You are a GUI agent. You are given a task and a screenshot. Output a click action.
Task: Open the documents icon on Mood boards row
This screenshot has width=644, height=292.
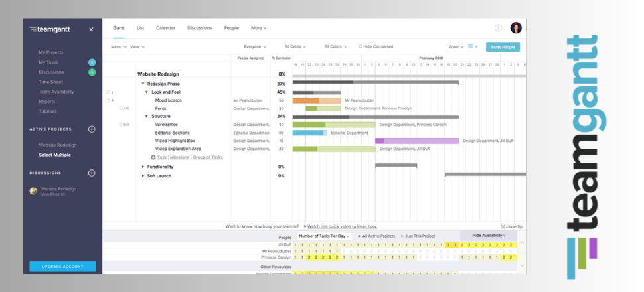coord(108,100)
